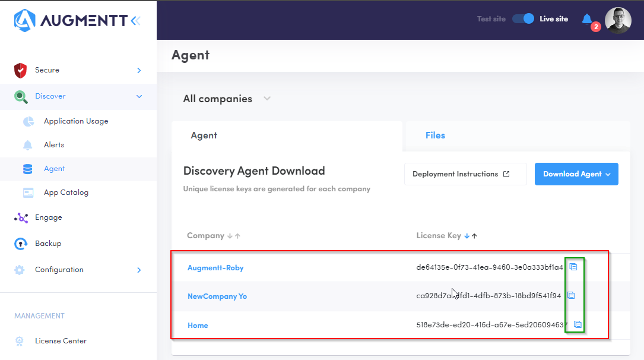Click the License Key column header
The image size is (644, 360).
coord(439,236)
